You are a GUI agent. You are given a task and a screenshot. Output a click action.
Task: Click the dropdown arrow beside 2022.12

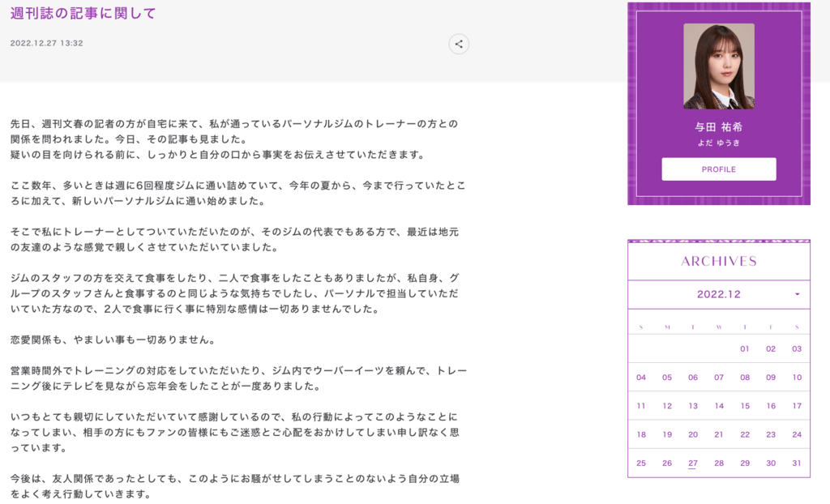(x=798, y=294)
